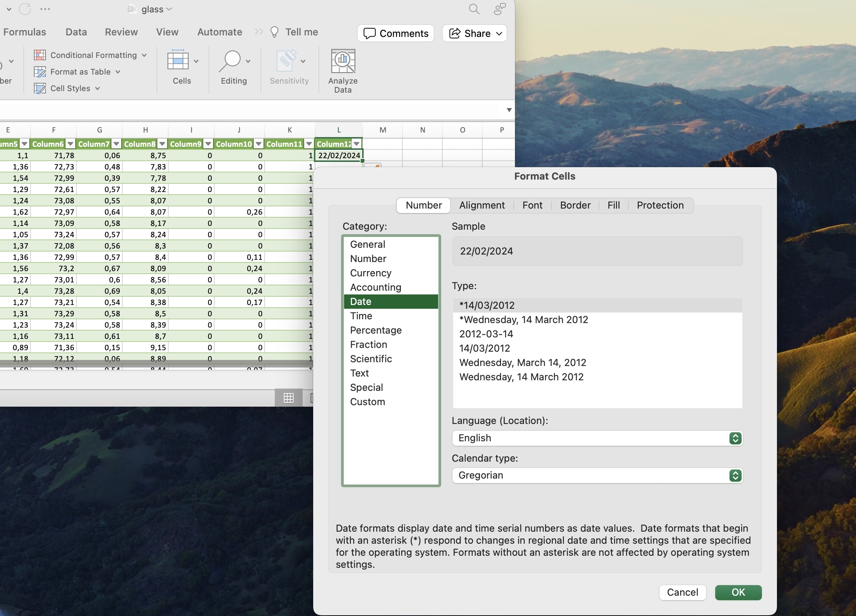Click the Cells ribbon icon
This screenshot has height=616, width=856.
pos(178,60)
